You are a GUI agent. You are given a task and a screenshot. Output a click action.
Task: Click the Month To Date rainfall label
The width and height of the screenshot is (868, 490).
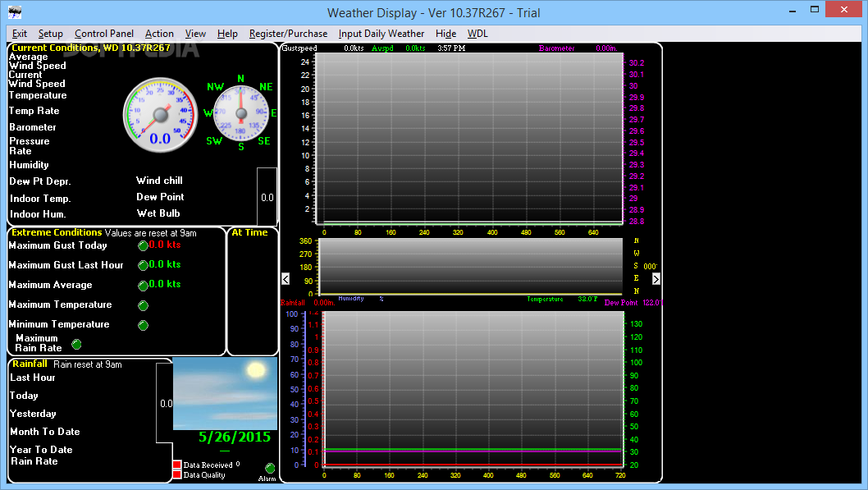[x=45, y=431]
